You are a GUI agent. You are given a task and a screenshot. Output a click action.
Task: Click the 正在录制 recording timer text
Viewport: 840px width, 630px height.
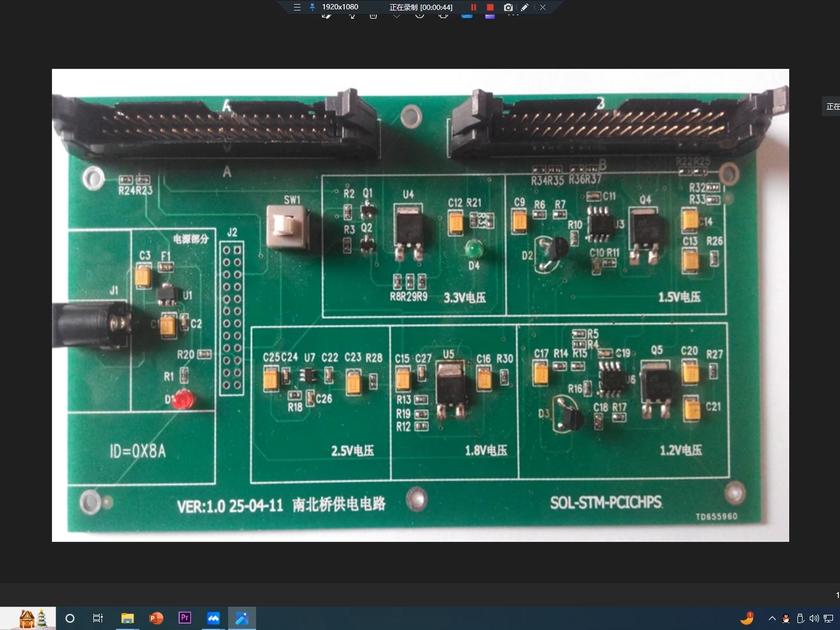[421, 7]
